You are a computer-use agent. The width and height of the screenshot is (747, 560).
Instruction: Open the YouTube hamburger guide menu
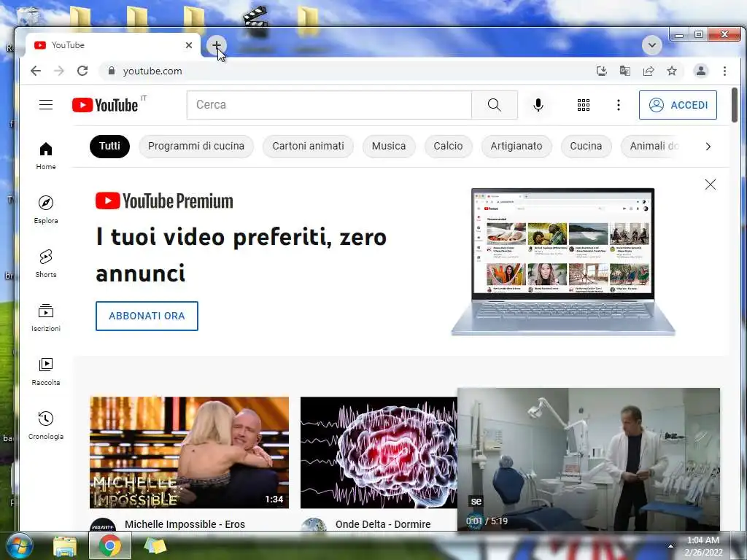(x=46, y=105)
